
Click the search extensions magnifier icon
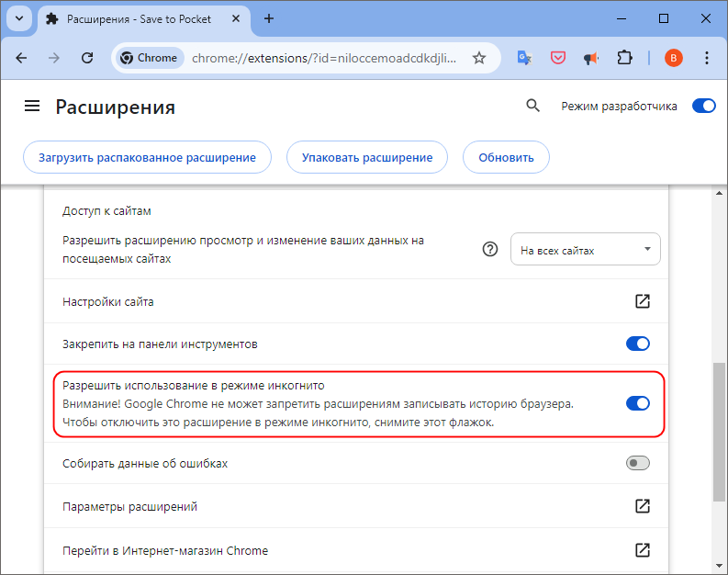(x=533, y=106)
